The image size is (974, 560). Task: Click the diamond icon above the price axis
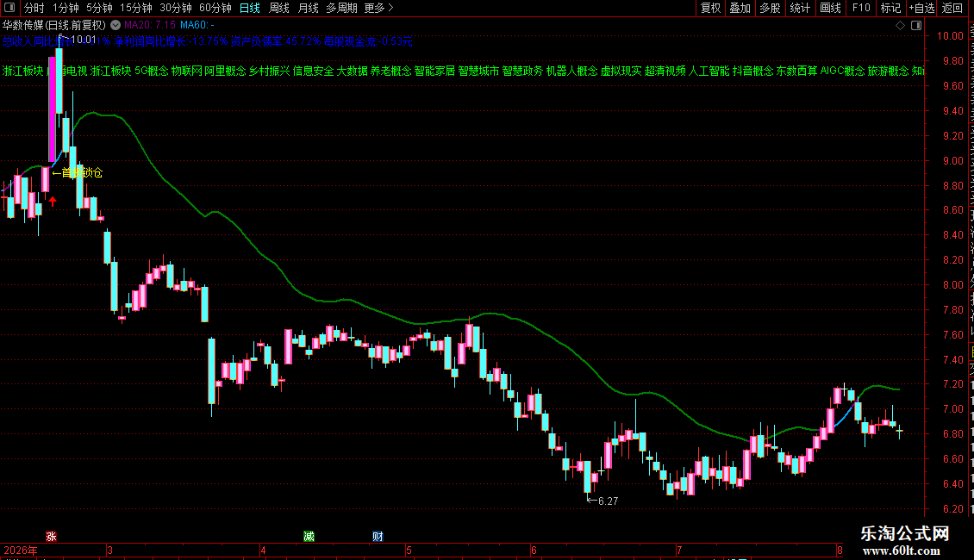coord(900,25)
